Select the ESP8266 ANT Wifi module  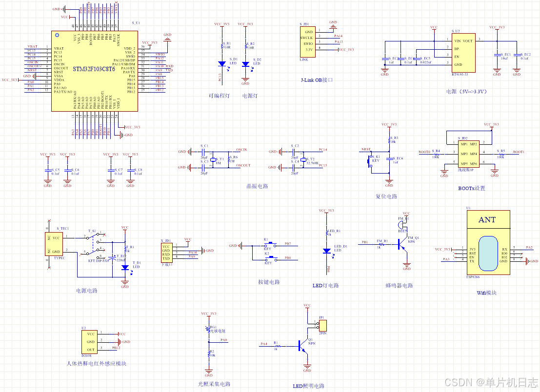pos(488,243)
